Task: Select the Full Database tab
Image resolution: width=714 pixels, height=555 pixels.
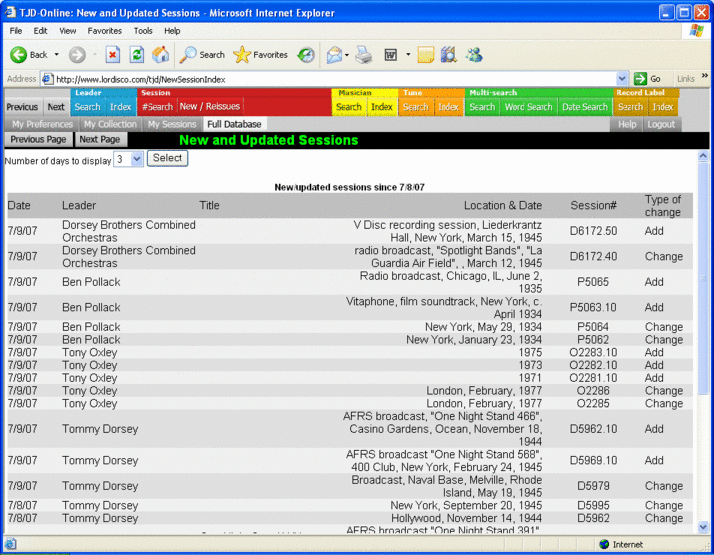Action: pyautogui.click(x=234, y=124)
